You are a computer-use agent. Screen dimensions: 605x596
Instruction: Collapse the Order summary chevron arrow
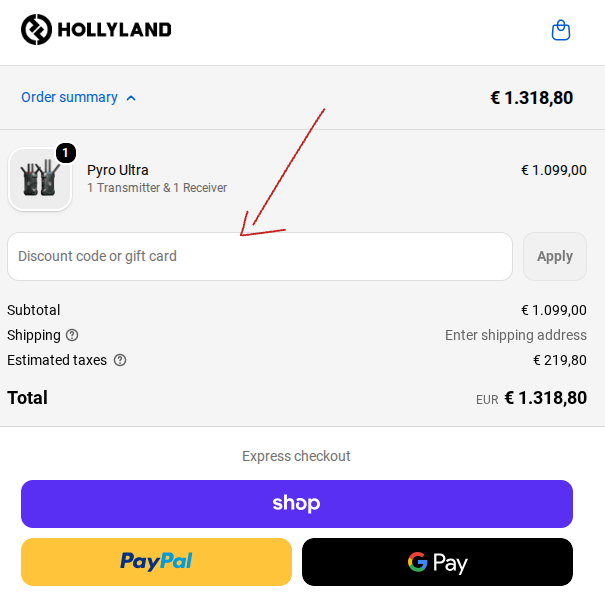[131, 98]
